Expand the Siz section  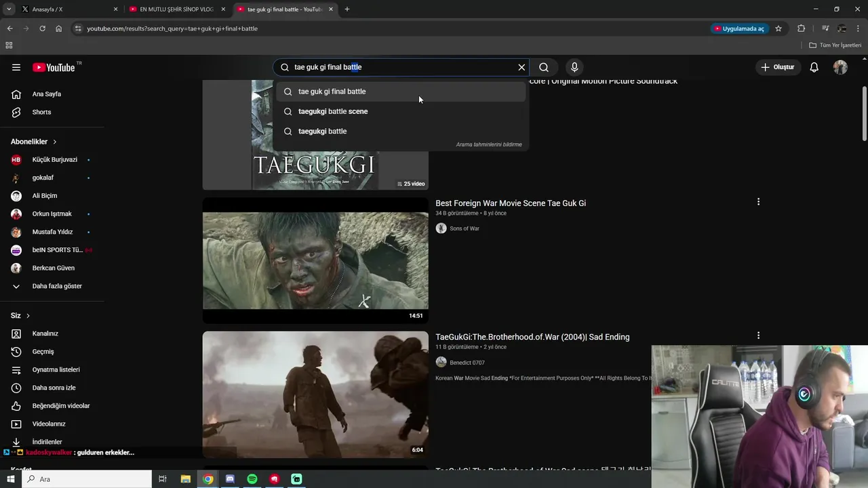20,316
